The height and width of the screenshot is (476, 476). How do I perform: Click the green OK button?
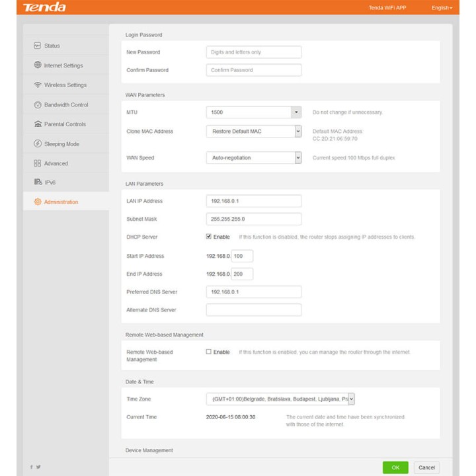click(x=395, y=467)
